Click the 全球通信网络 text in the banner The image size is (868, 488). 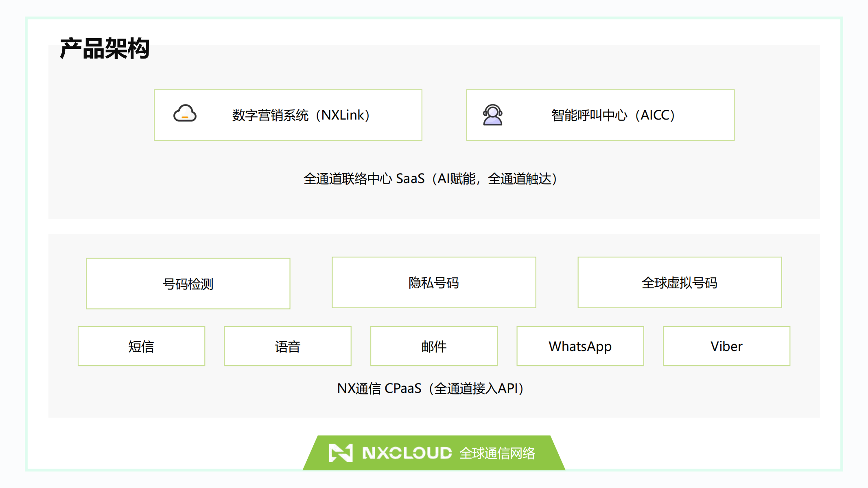(497, 453)
